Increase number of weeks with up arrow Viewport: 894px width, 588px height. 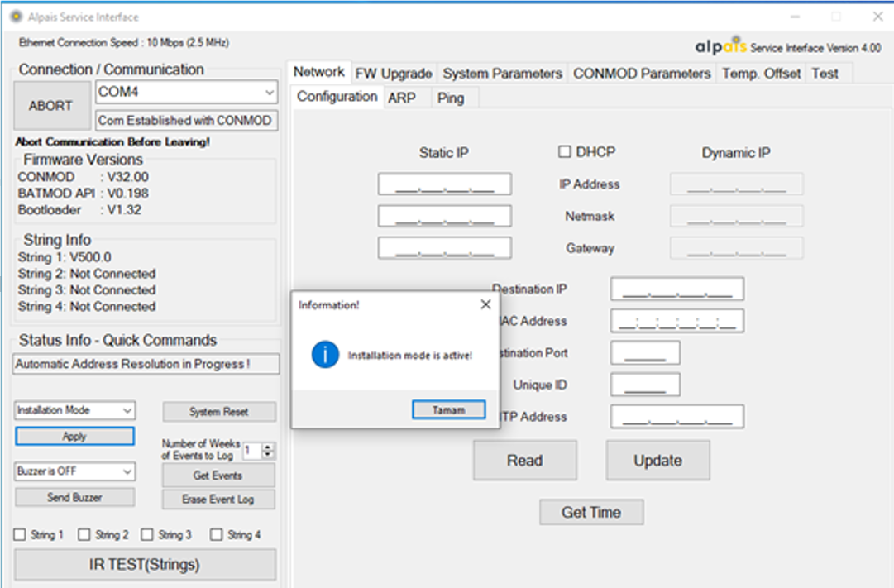pyautogui.click(x=268, y=447)
